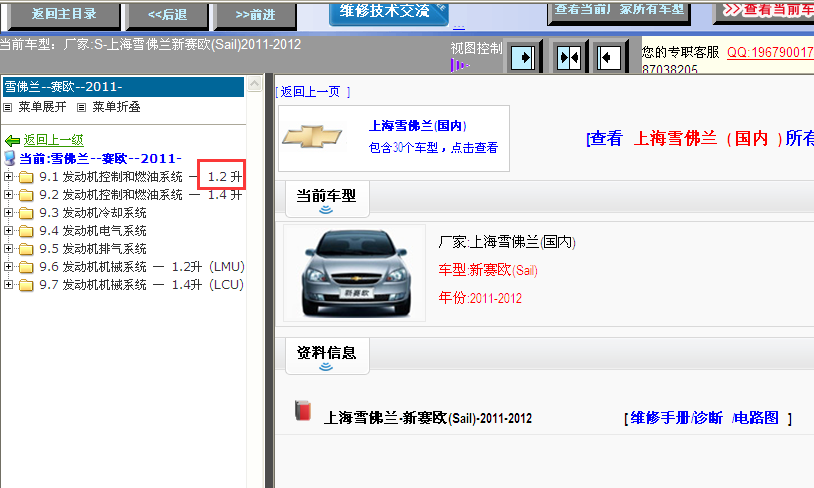Click 查看当前厂家所有车型 button
Viewport: 814px width, 488px height.
[x=619, y=11]
